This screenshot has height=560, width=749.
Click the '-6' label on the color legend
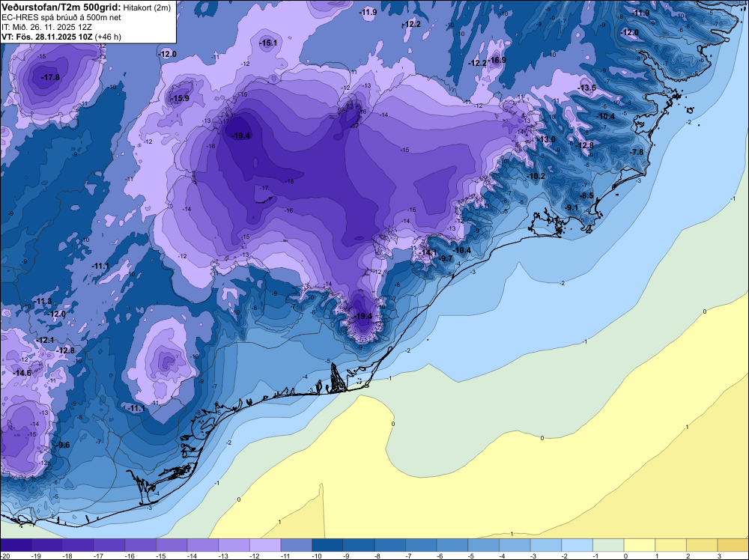click(x=440, y=556)
